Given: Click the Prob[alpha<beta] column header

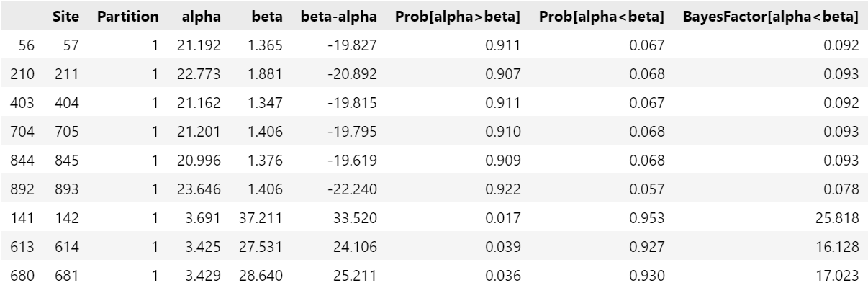Looking at the screenshot, I should coord(605,17).
